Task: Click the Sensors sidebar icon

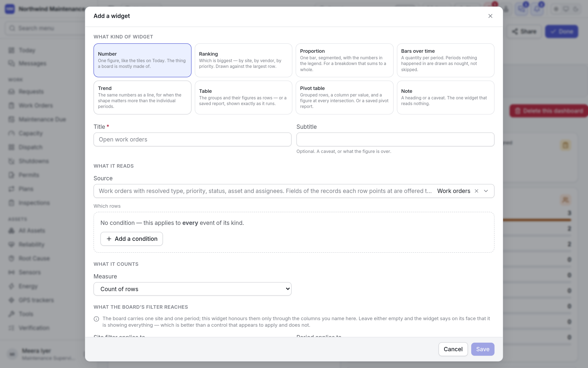Action: pyautogui.click(x=11, y=272)
